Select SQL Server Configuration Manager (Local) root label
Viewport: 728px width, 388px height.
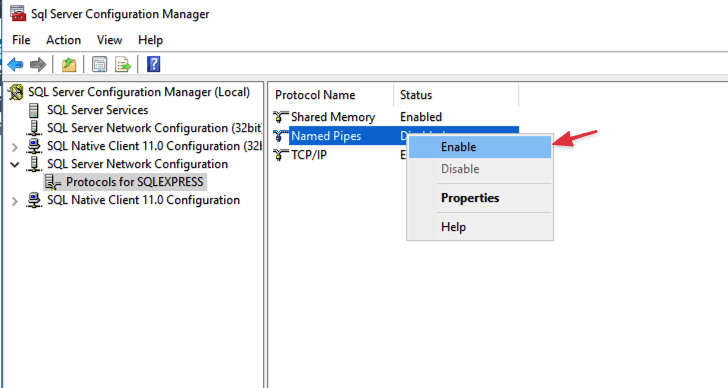point(139,92)
